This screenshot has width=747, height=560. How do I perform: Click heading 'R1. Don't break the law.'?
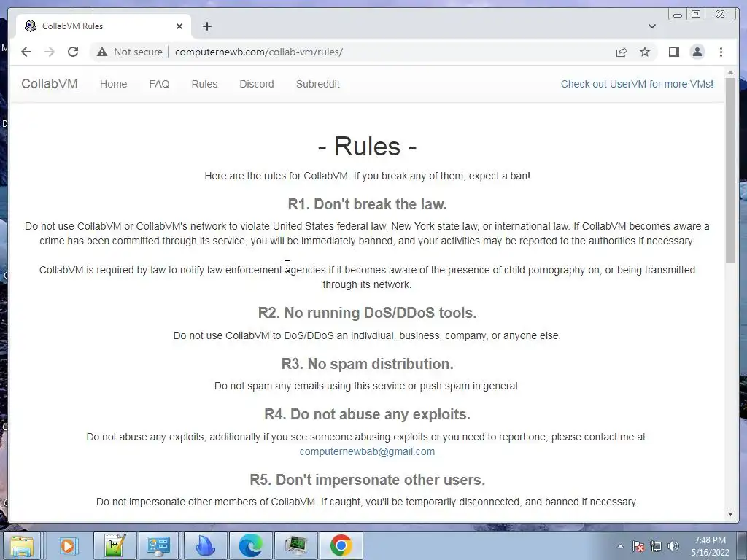pyautogui.click(x=368, y=204)
